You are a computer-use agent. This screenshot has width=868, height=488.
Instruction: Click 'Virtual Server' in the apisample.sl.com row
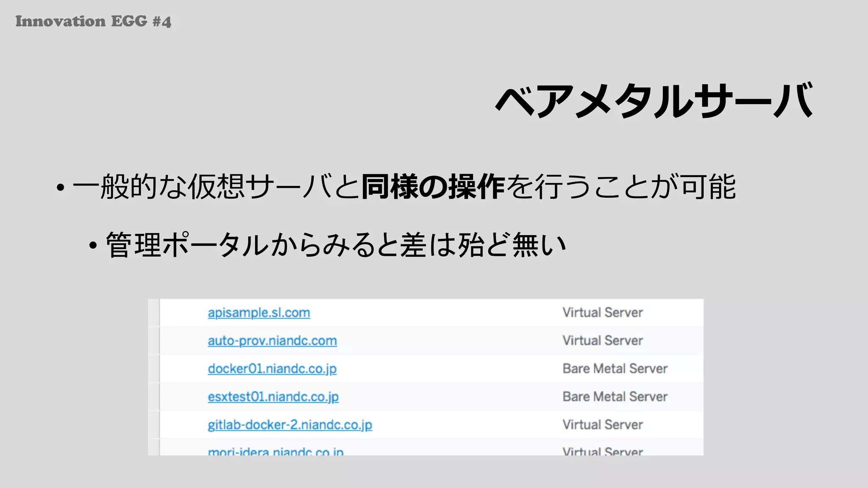coord(603,313)
